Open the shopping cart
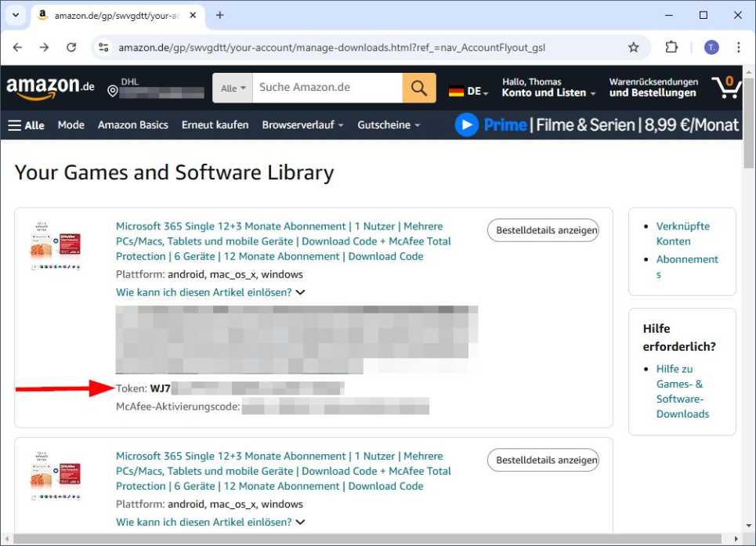The image size is (756, 546). click(727, 87)
